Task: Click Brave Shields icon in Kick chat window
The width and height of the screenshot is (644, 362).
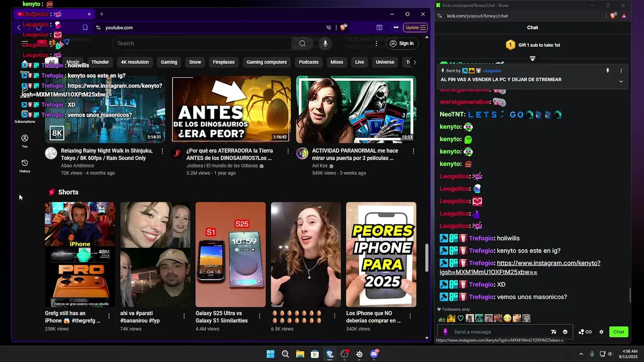Action: pyautogui.click(x=613, y=16)
